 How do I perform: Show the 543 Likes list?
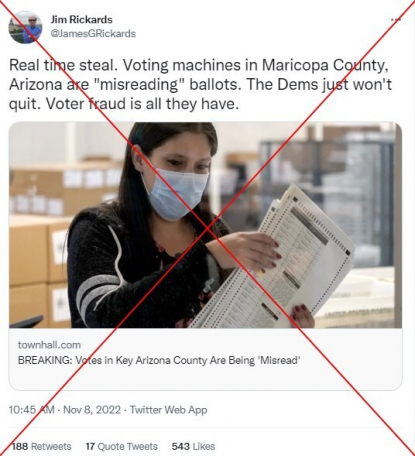tap(193, 446)
